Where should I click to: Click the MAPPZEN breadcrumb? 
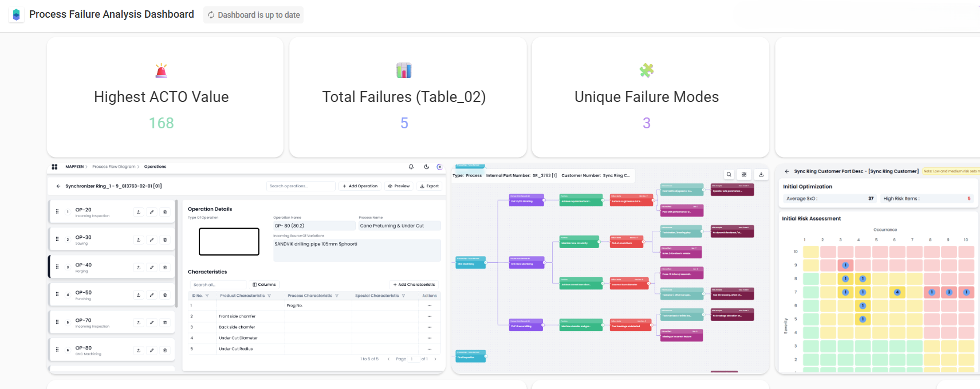[74, 167]
